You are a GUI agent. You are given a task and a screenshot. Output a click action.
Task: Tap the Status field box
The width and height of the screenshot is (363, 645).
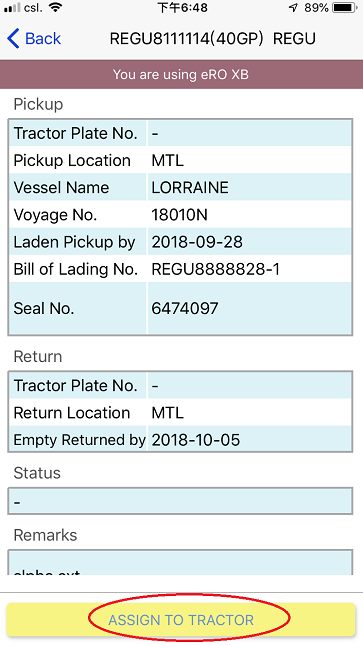[180, 501]
